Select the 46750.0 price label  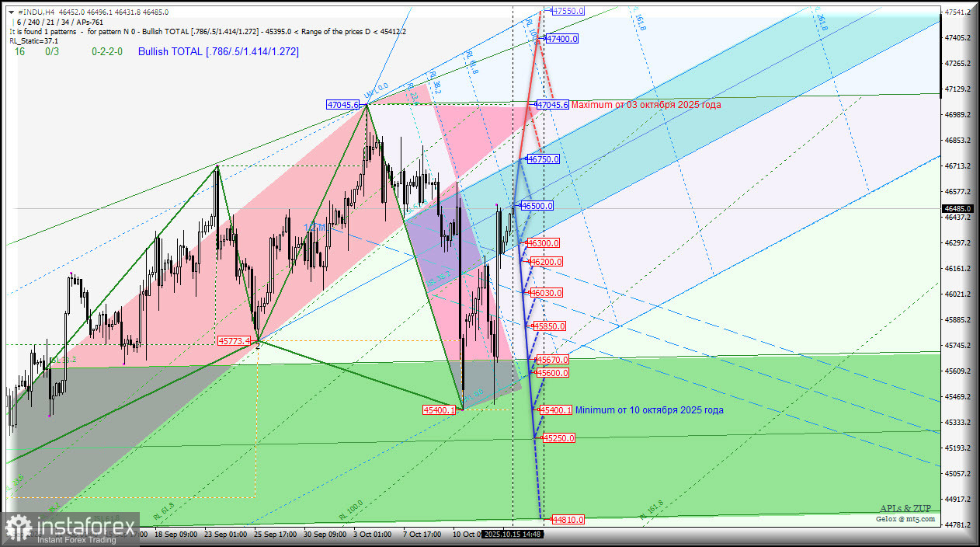tap(543, 159)
